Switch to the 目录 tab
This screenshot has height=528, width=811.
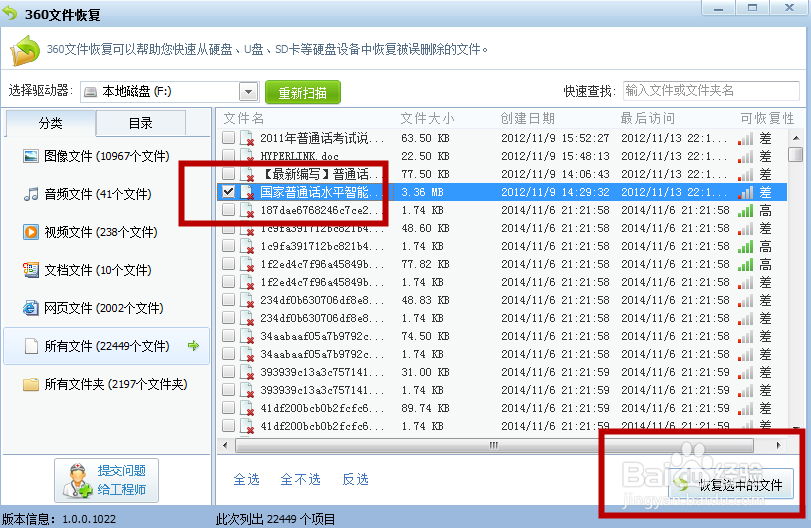tap(141, 123)
